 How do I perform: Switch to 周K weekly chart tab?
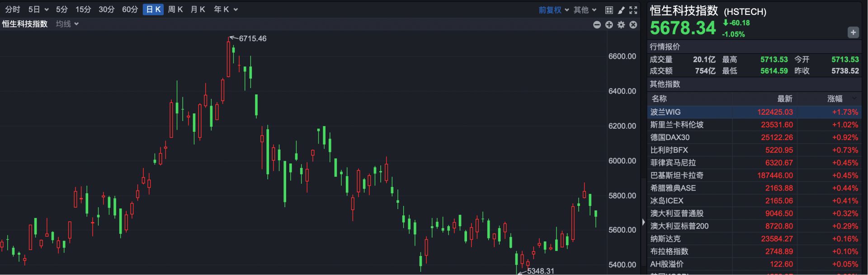[x=175, y=9]
